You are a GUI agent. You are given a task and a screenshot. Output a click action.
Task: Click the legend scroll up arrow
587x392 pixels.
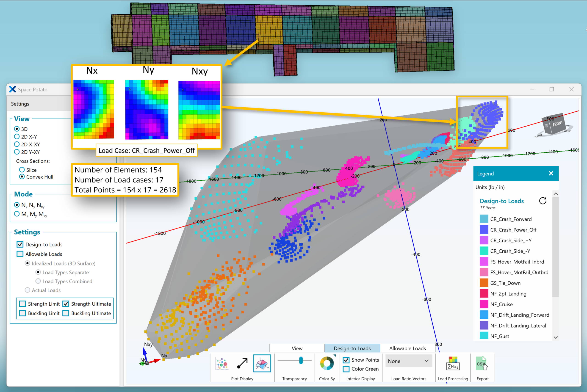click(x=556, y=194)
